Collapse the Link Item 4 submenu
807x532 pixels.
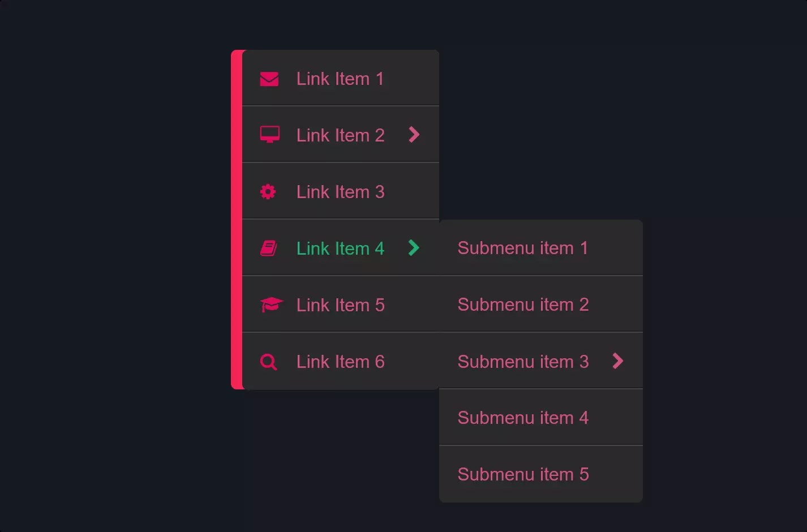[x=340, y=248]
